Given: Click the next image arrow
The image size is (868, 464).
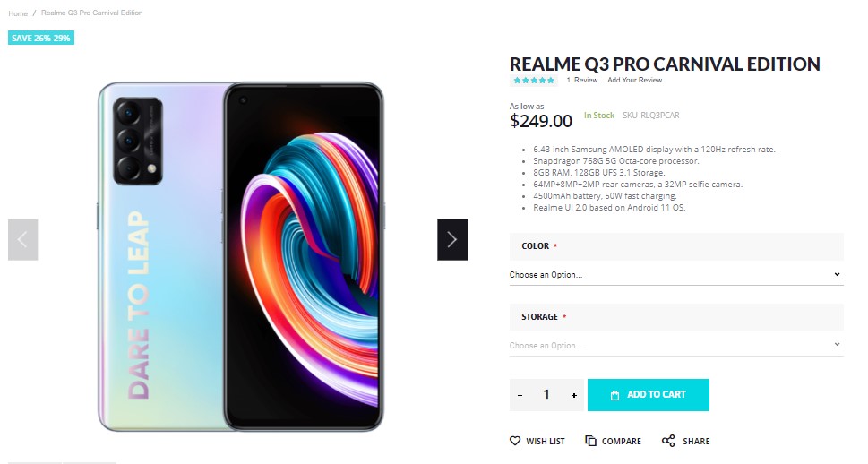Looking at the screenshot, I should [452, 240].
